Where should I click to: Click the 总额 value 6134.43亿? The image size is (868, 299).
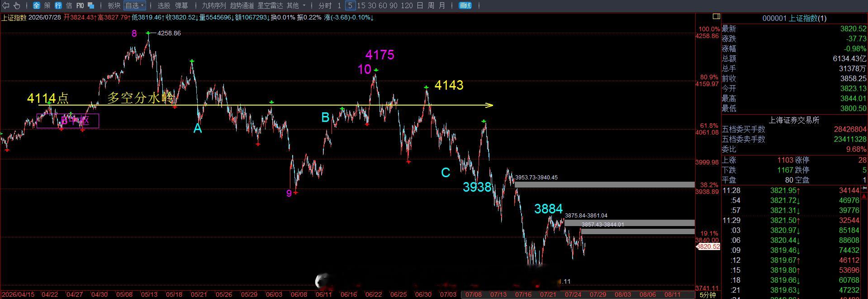point(850,58)
